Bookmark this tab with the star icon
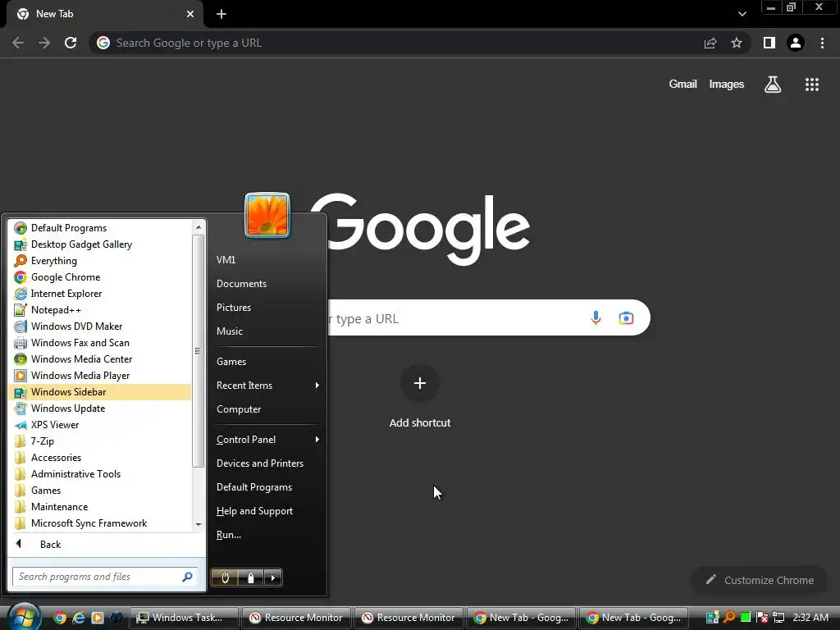The image size is (840, 630). 737,43
